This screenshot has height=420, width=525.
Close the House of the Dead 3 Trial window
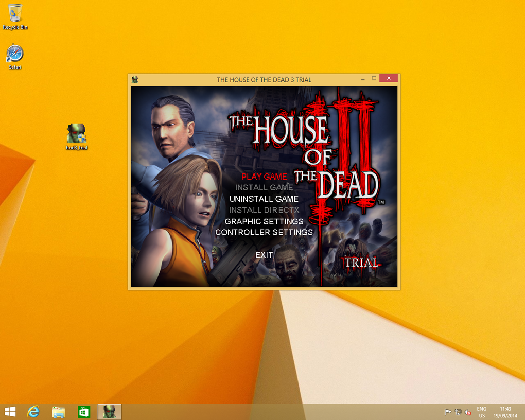tap(389, 78)
